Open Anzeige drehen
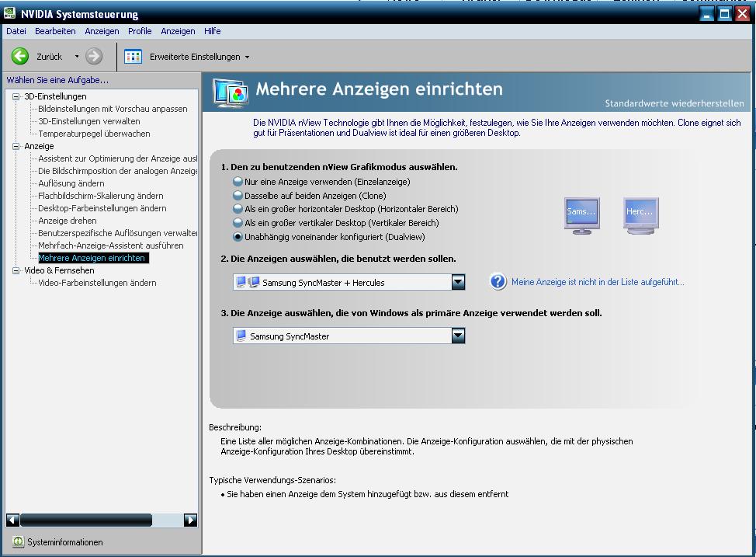This screenshot has height=557, width=756. click(x=68, y=221)
